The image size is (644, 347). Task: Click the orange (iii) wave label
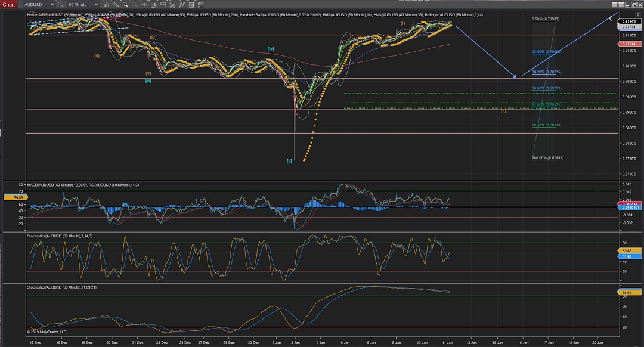tap(96, 56)
